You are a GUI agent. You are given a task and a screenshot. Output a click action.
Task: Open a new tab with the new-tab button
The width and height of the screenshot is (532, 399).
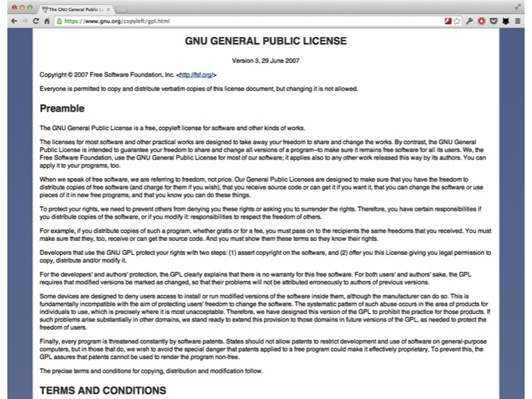(x=121, y=10)
